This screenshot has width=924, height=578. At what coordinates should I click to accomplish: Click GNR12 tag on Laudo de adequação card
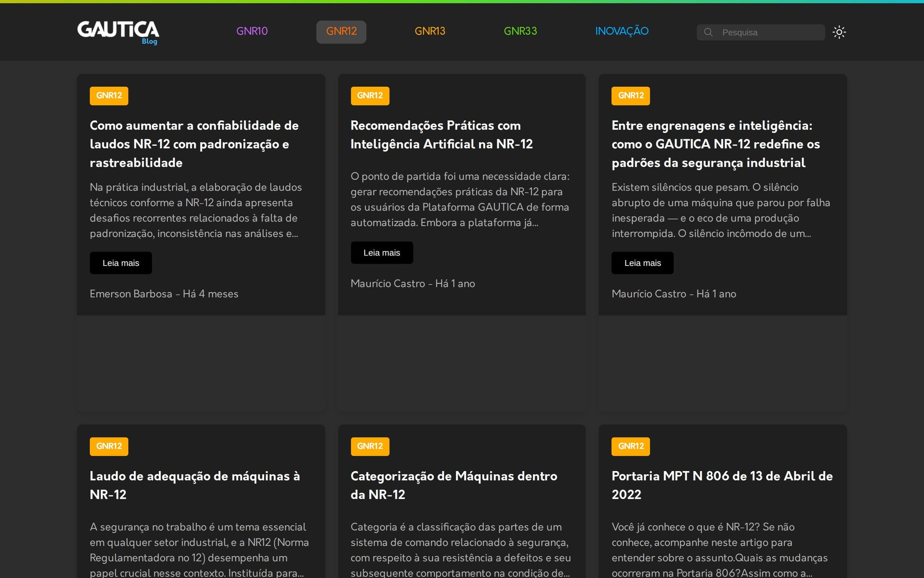[x=109, y=446]
